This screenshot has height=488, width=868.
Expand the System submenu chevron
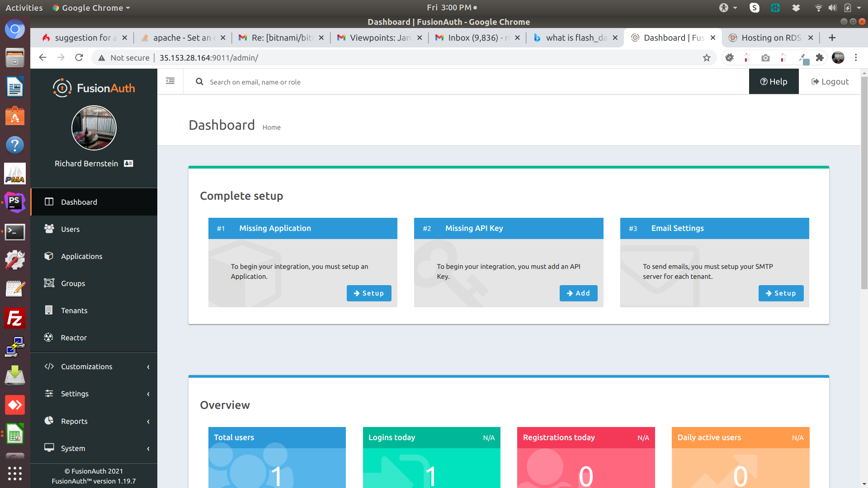point(148,449)
